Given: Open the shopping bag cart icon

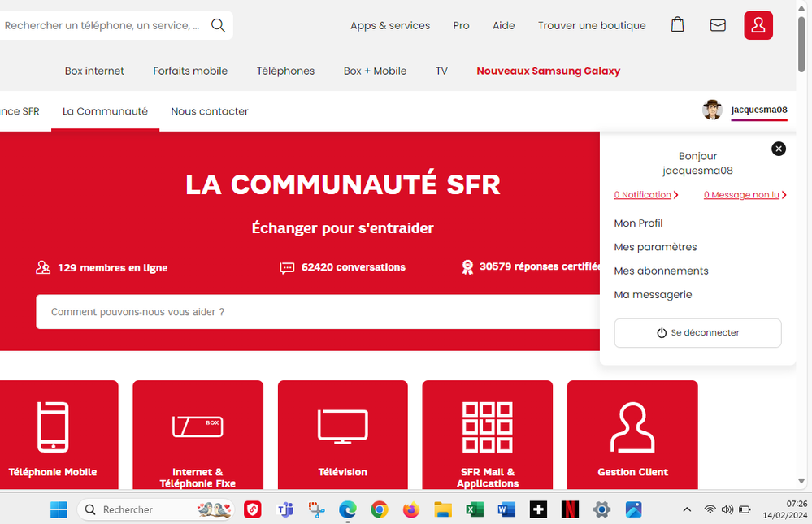Looking at the screenshot, I should tap(677, 25).
